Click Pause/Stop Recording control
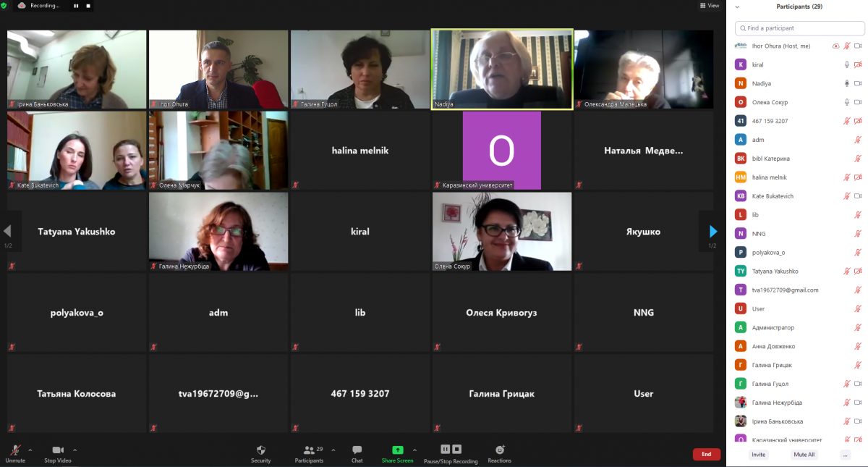This screenshot has width=868, height=467. click(x=451, y=450)
